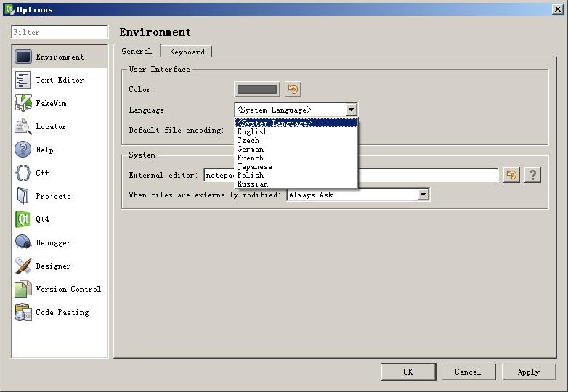The height and width of the screenshot is (392, 568).
Task: Select the Debugger bug icon
Action: 23,242
